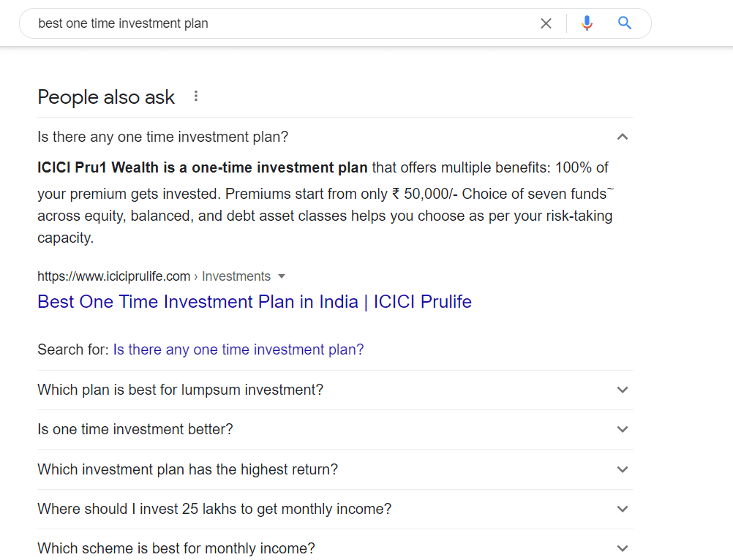The width and height of the screenshot is (733, 560).
Task: Expand 'Which investment plan has the highest return?'
Action: click(335, 469)
